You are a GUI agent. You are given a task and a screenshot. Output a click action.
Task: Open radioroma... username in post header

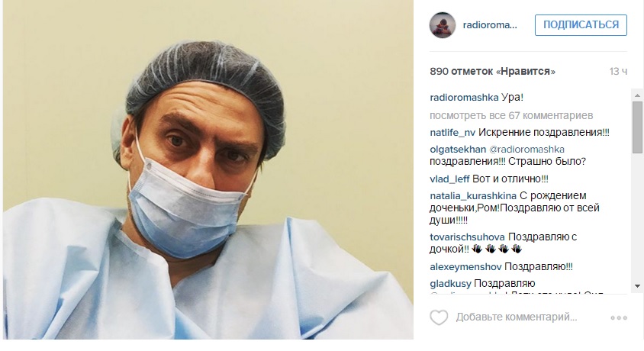tap(490, 25)
